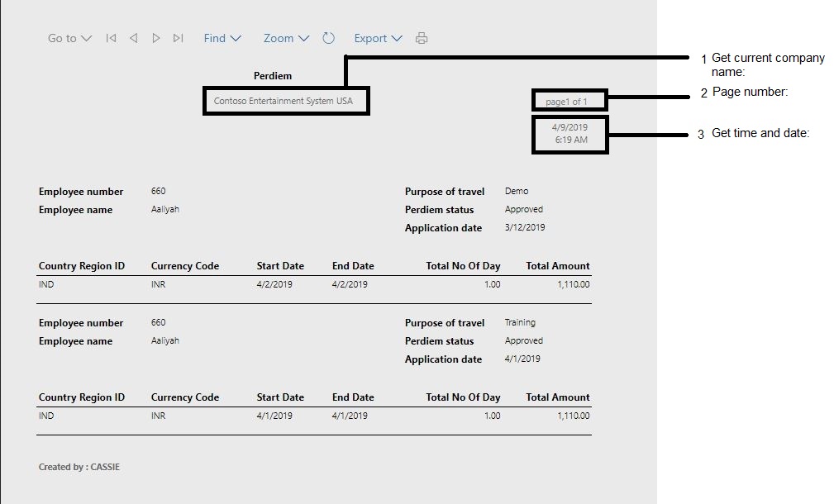Open the Zoom dropdown
This screenshot has width=834, height=504.
(284, 38)
